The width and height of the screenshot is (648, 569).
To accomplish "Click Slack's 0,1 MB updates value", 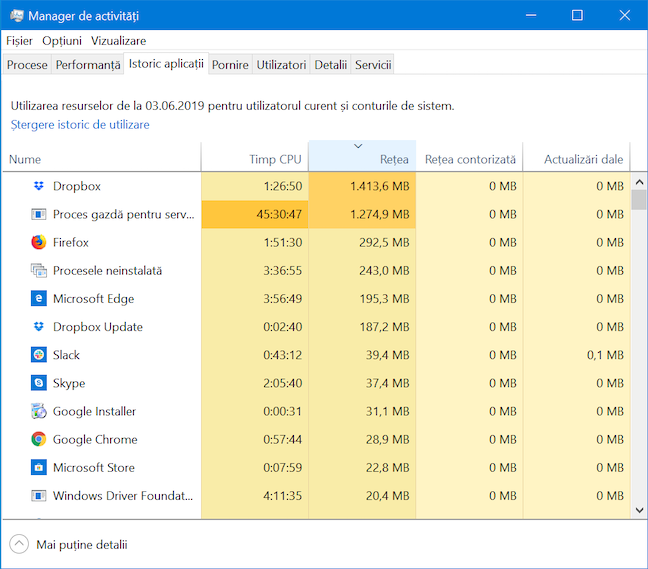I will 605,355.
